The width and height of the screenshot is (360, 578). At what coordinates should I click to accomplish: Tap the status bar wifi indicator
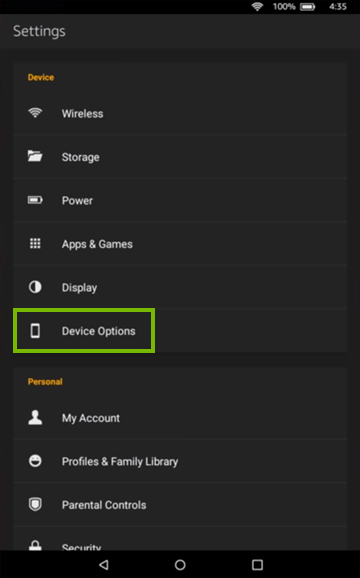tap(257, 6)
